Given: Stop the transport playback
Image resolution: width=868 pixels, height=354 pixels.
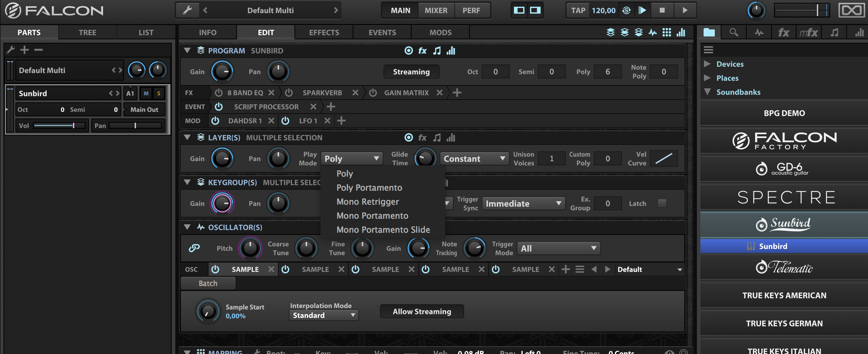Looking at the screenshot, I should (662, 11).
